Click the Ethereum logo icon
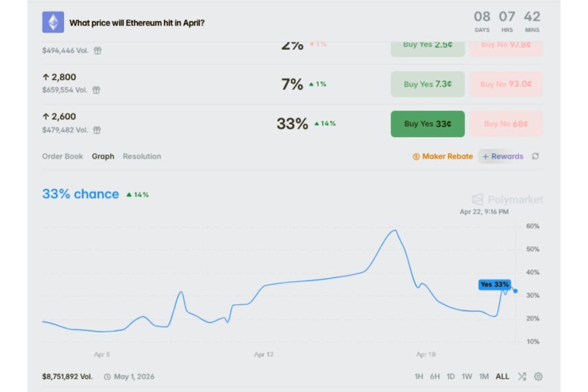588x392 pixels. pos(53,22)
